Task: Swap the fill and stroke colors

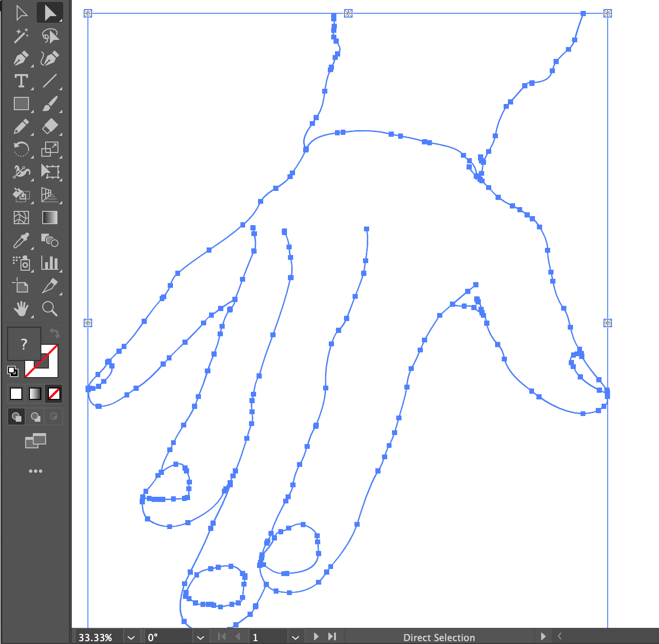Action: point(54,332)
